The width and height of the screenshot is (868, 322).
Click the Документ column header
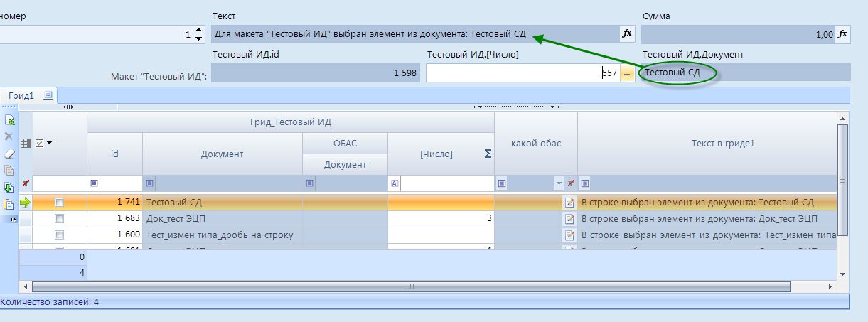point(222,154)
